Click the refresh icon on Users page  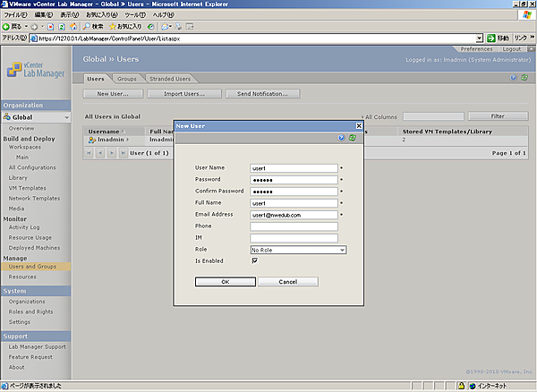click(x=524, y=78)
